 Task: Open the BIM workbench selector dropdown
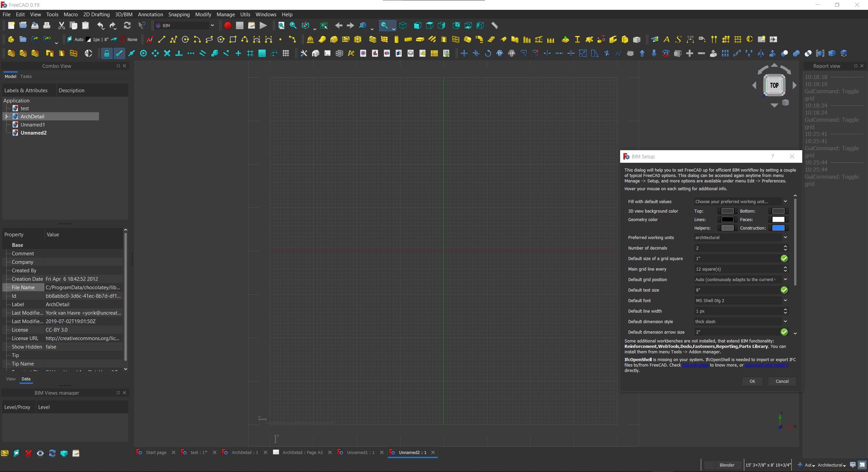click(185, 25)
